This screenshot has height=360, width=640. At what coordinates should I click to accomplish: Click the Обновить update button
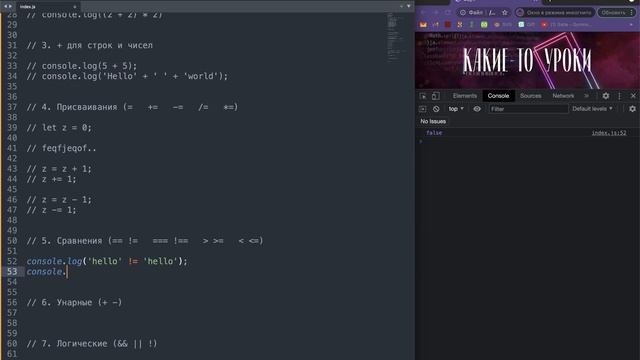(x=613, y=13)
